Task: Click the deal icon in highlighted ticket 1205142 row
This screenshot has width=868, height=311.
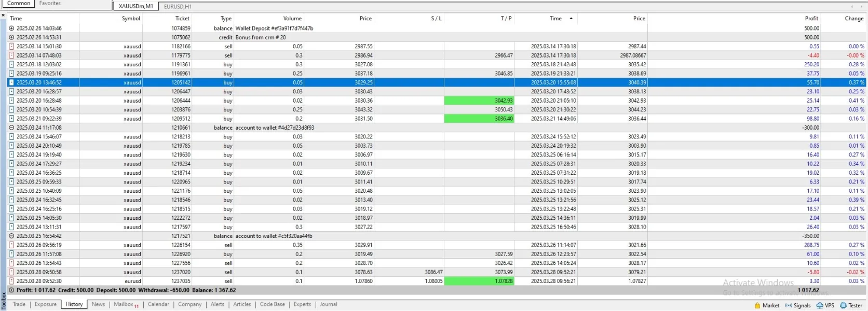Action: pos(11,82)
